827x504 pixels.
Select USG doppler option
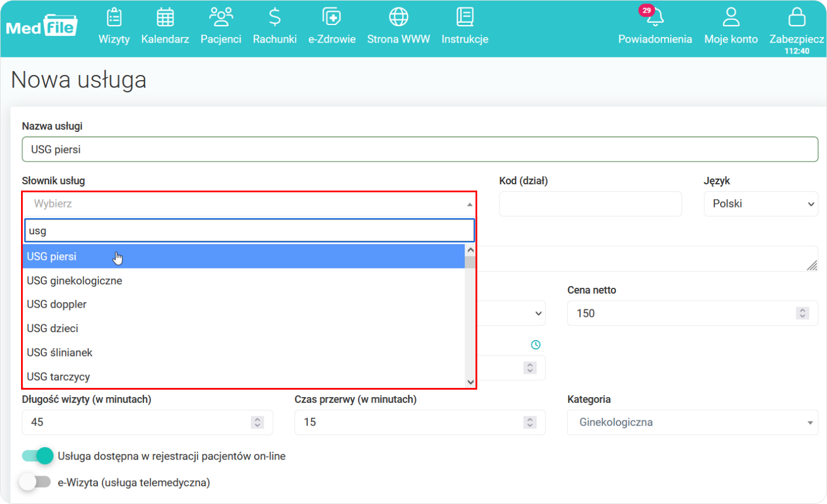243,304
